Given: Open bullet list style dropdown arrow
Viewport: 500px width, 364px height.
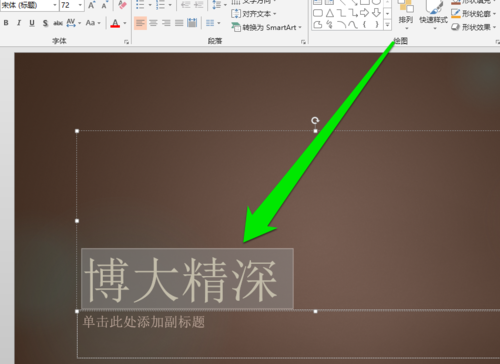Looking at the screenshot, I should point(150,5).
